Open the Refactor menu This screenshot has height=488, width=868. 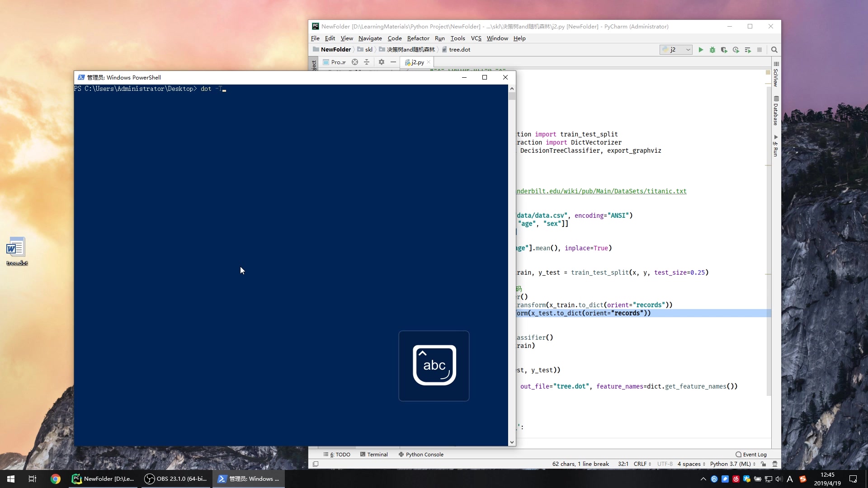(x=418, y=38)
